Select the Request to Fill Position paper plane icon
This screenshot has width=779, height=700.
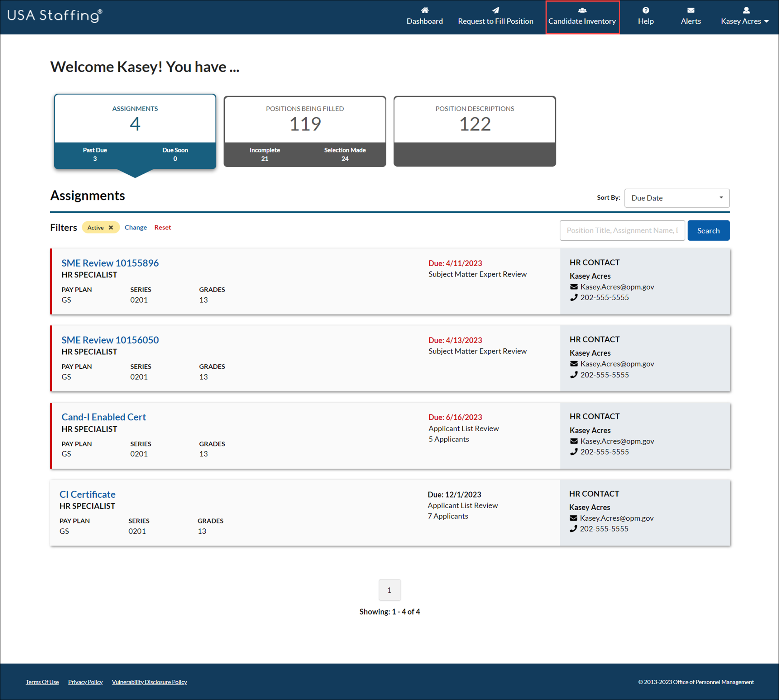pos(495,10)
